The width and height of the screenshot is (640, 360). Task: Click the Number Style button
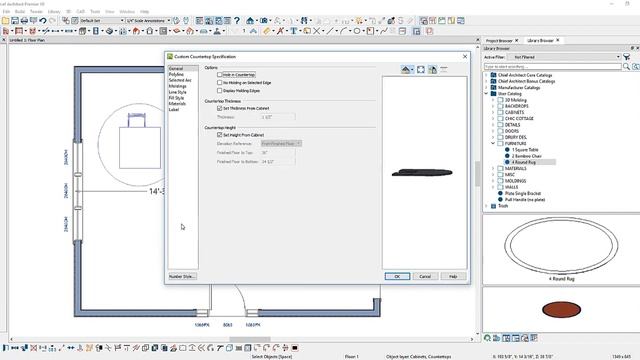[x=182, y=276]
